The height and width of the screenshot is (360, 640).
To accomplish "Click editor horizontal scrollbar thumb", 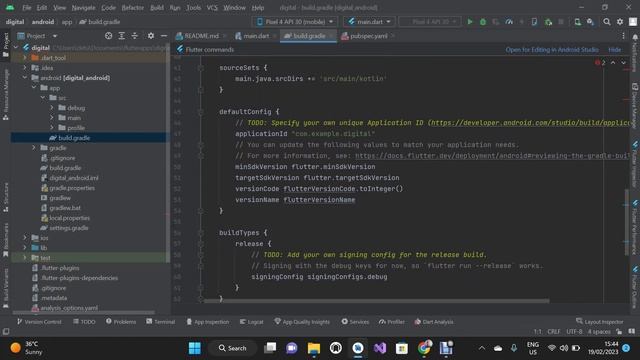I will tap(376, 301).
